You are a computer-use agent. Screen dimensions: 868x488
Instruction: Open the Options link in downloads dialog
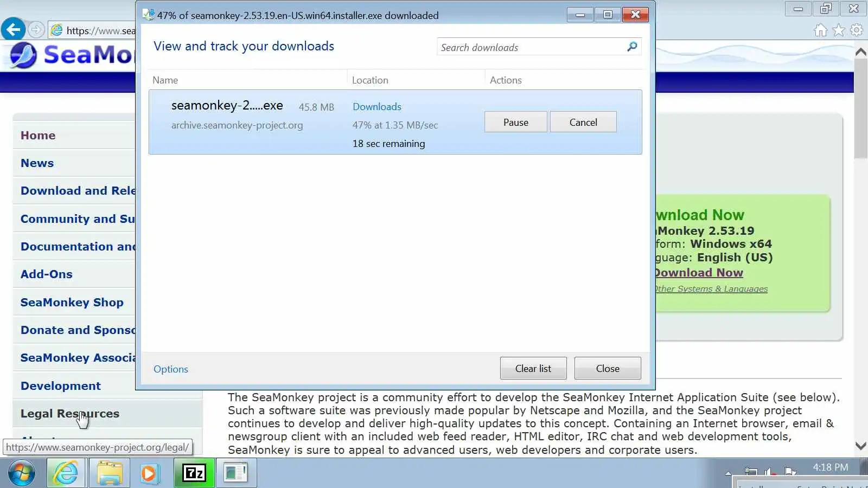pos(171,369)
